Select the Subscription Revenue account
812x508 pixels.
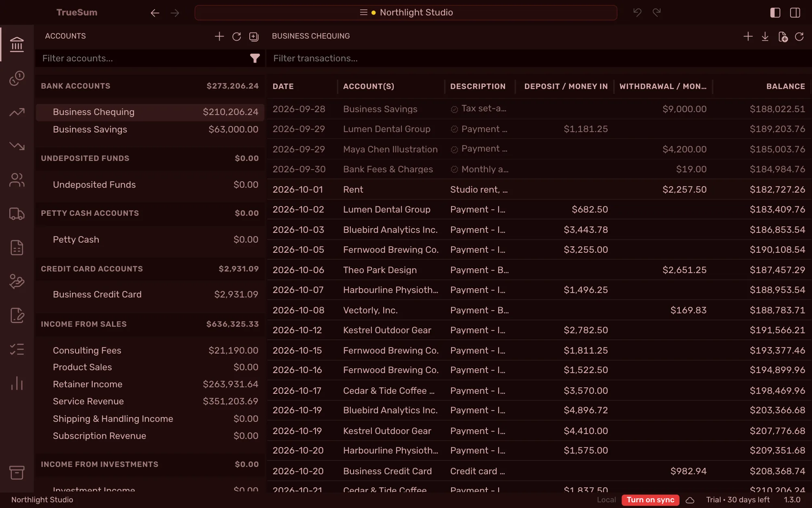[x=150, y=436]
